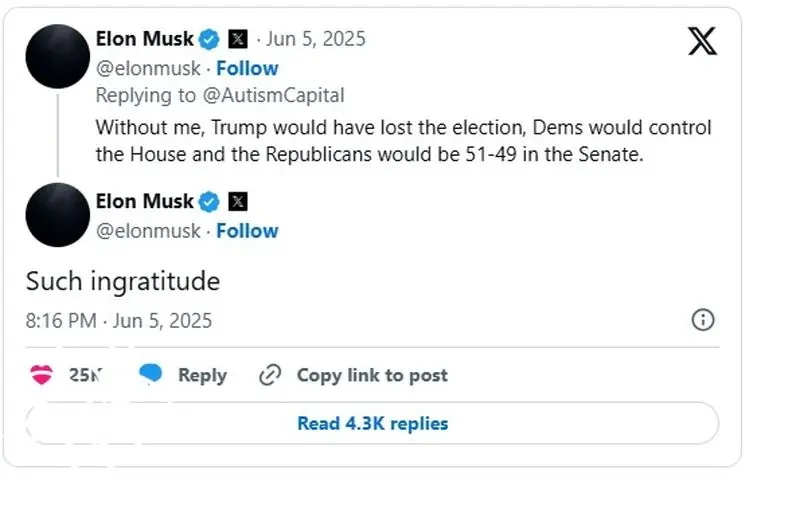The image size is (800, 505).
Task: Click the verified badge in the parent post
Action: coord(209,39)
